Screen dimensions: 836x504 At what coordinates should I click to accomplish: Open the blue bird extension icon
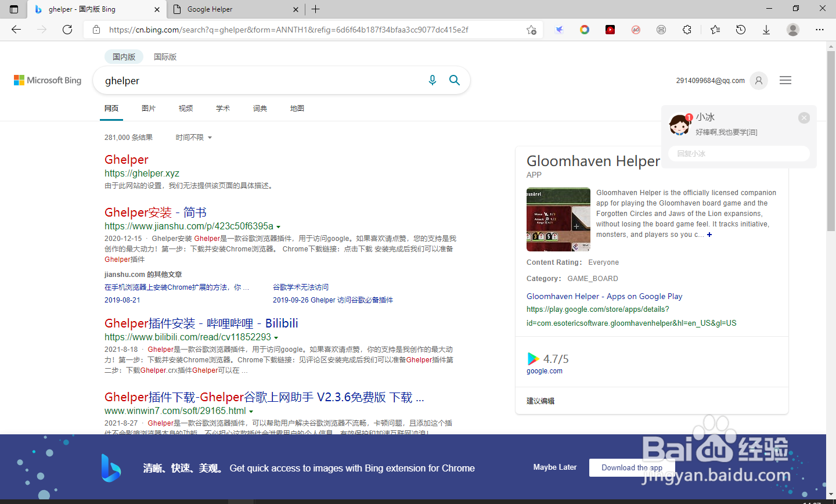pos(559,30)
